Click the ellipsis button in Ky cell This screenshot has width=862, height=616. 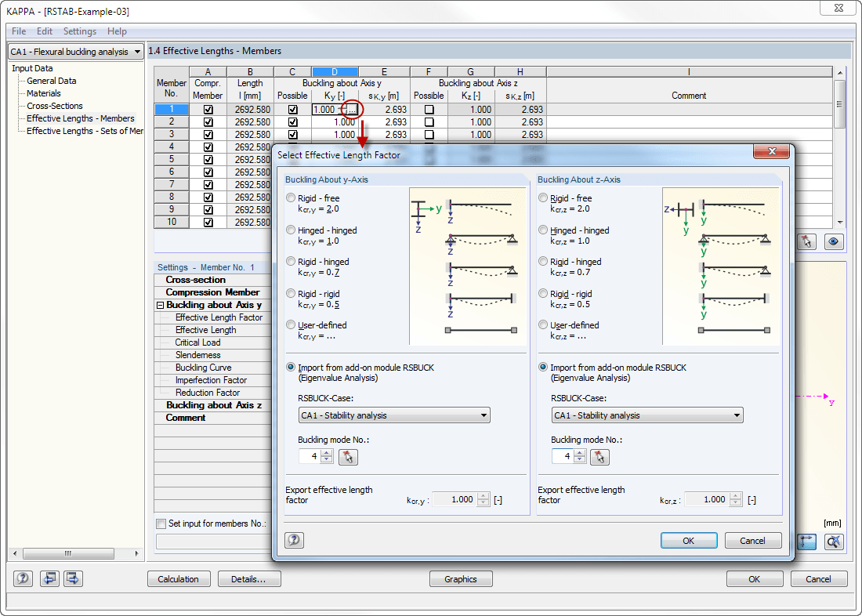(x=351, y=110)
